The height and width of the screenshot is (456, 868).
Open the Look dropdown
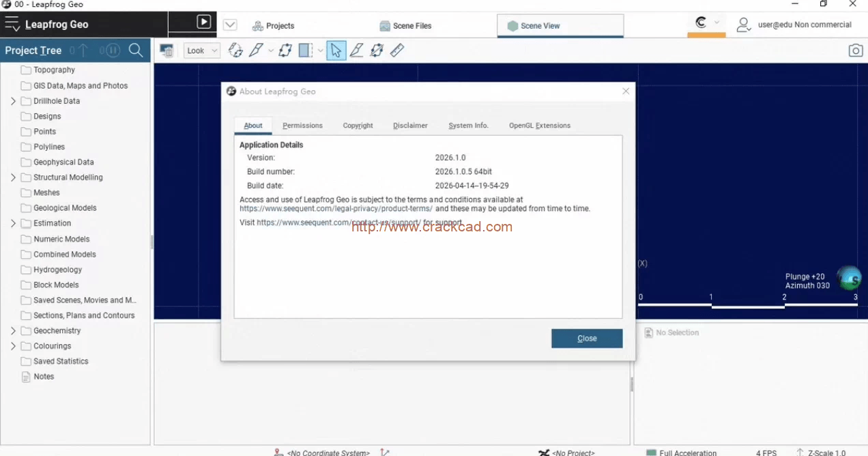click(x=202, y=51)
